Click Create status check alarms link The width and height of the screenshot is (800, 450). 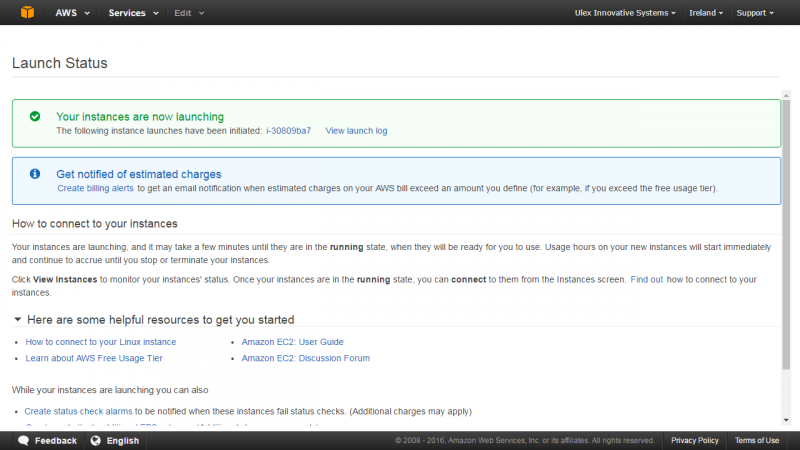[78, 411]
